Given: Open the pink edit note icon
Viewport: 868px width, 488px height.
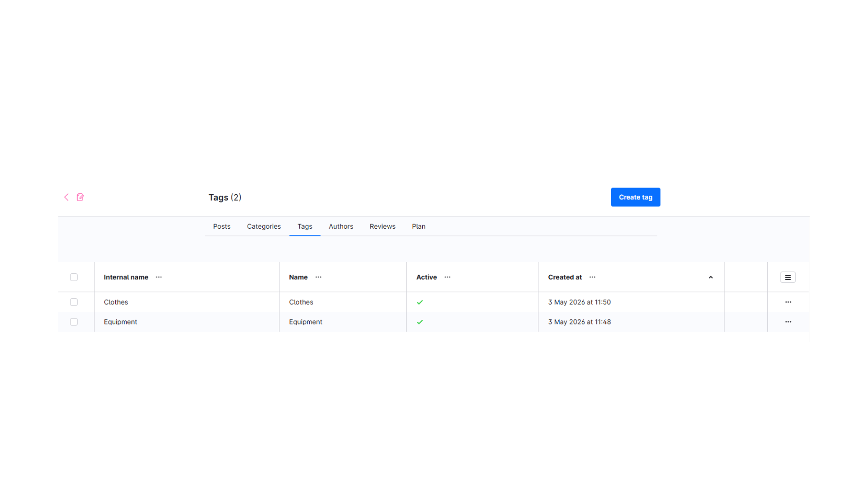Looking at the screenshot, I should pyautogui.click(x=80, y=197).
